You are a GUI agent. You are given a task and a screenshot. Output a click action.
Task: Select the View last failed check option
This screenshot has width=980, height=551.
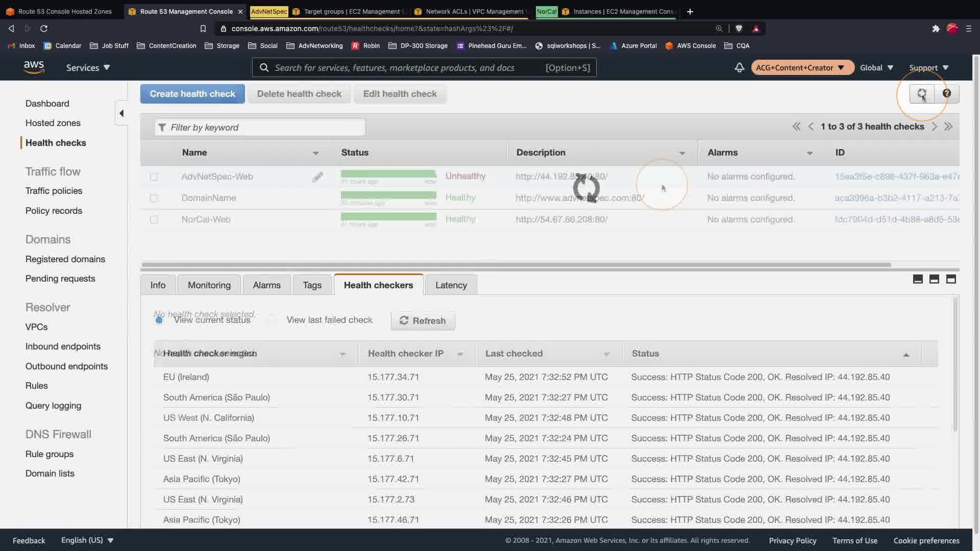click(x=272, y=320)
